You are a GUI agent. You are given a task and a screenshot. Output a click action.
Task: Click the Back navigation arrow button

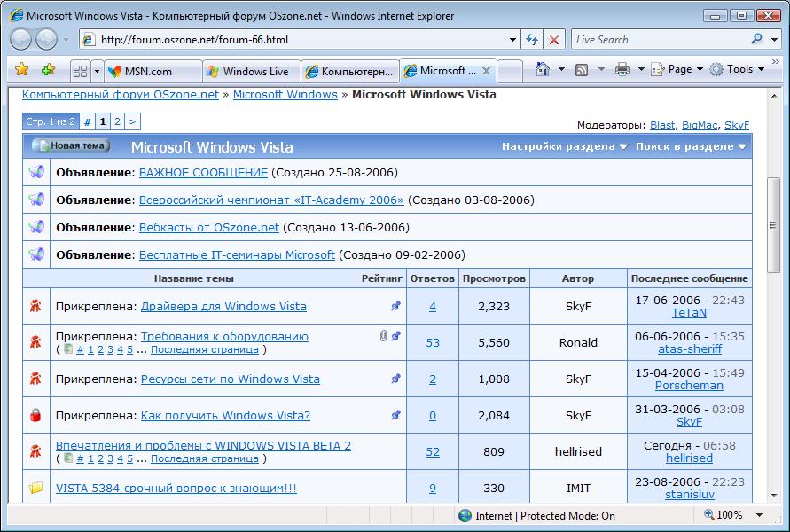click(22, 39)
